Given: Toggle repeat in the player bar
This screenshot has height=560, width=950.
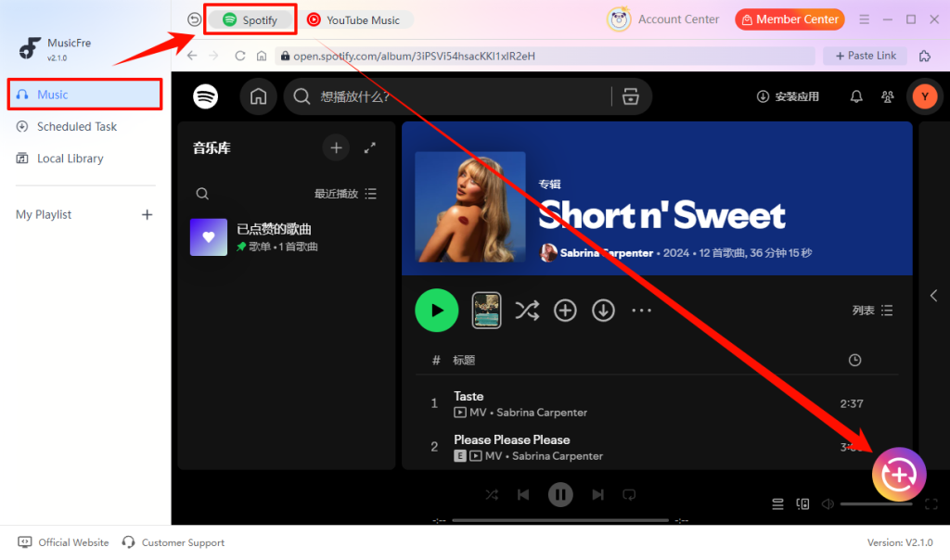Looking at the screenshot, I should [x=629, y=494].
